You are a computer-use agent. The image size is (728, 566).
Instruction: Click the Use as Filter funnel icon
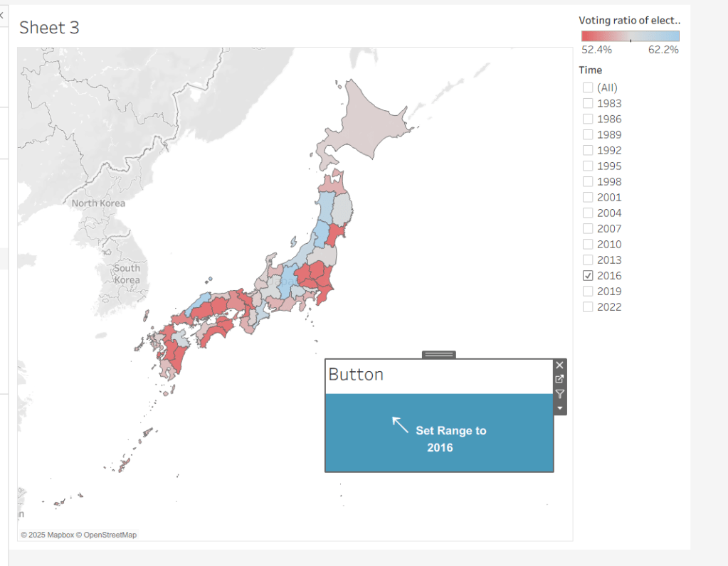tap(559, 394)
